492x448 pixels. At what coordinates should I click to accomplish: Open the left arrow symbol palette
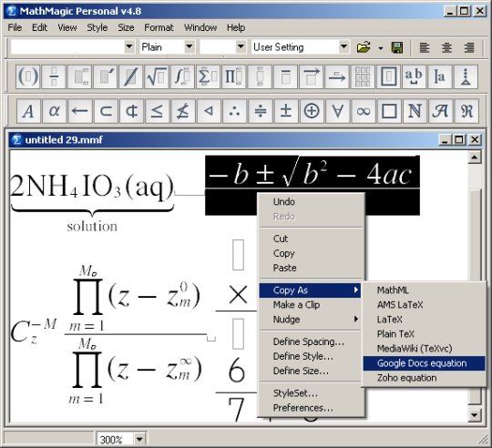pyautogui.click(x=80, y=111)
